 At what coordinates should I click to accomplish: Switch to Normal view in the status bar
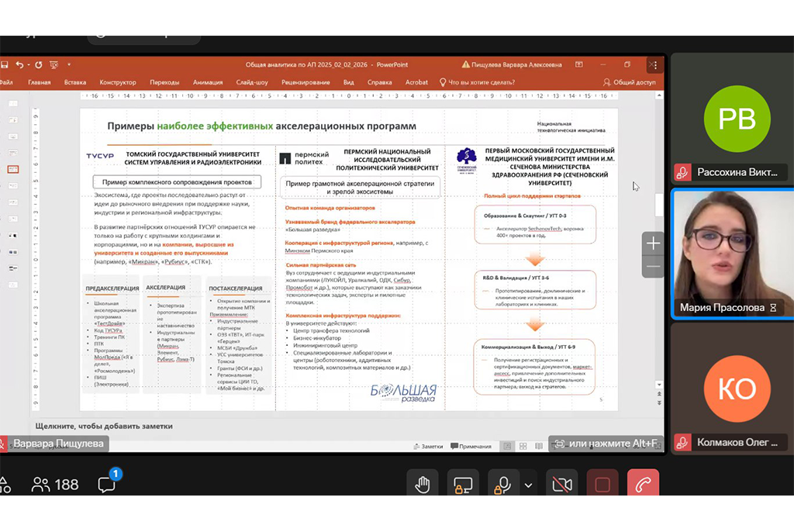[507, 447]
